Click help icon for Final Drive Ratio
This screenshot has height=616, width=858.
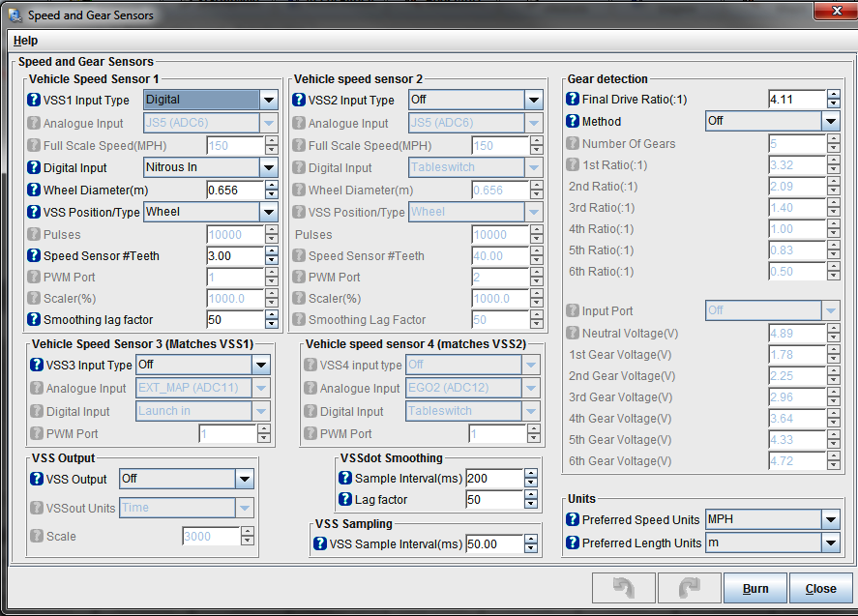click(x=573, y=100)
